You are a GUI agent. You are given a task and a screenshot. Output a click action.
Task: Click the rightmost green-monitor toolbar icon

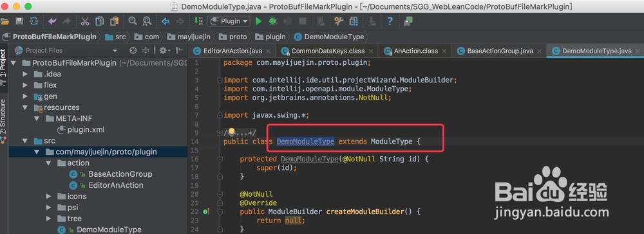[x=408, y=21]
